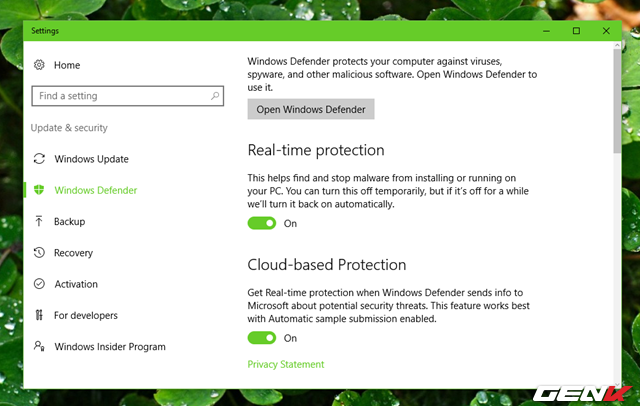This screenshot has height=406, width=640.
Task: Click the Recovery clock icon
Action: click(x=39, y=253)
